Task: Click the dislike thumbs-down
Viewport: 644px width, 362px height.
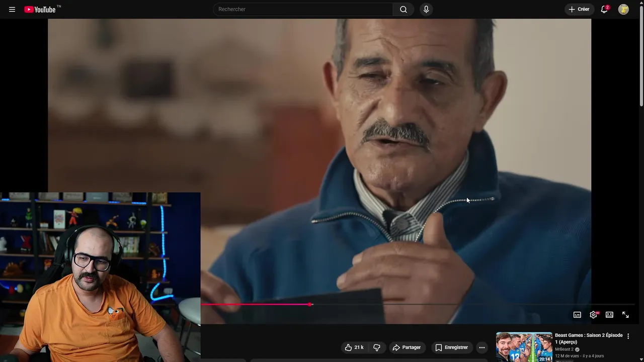Action: tap(376, 347)
